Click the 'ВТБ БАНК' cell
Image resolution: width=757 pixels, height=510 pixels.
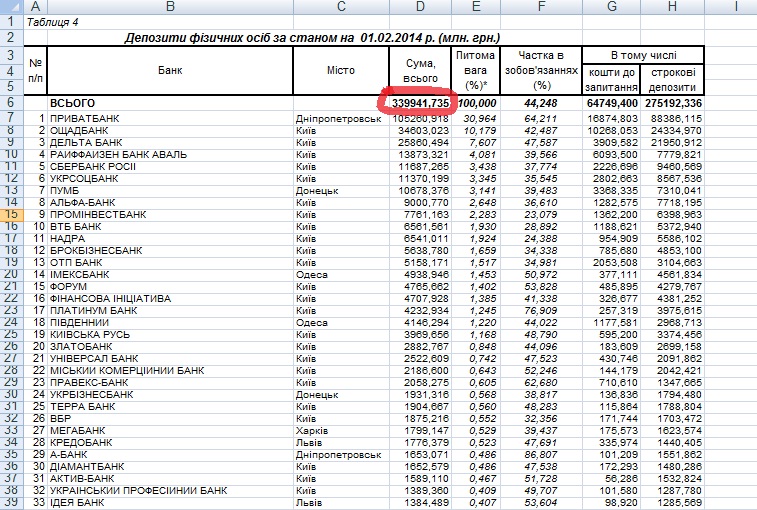click(x=170, y=227)
